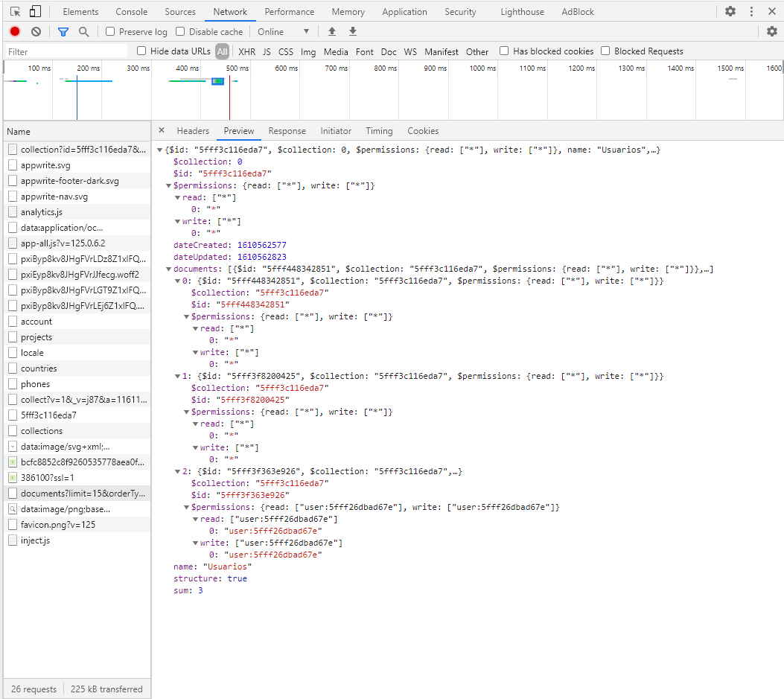The width and height of the screenshot is (784, 699).
Task: Clear the network log
Action: [35, 31]
